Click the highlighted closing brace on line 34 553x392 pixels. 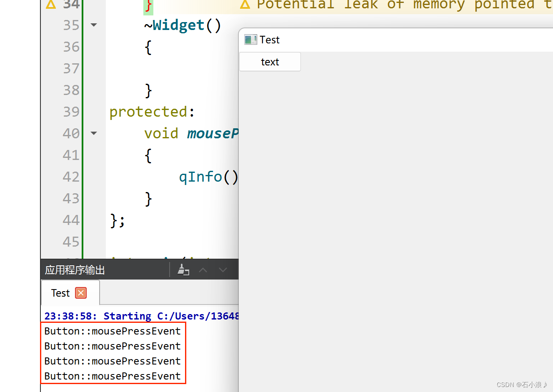148,5
